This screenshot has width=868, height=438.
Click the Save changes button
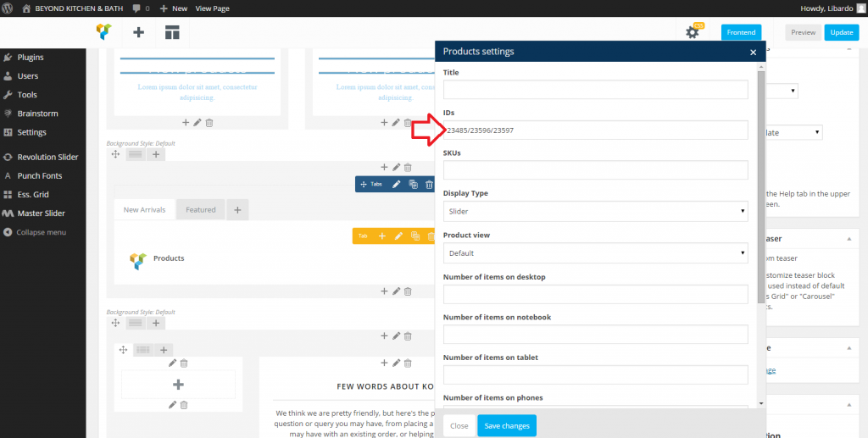pos(506,425)
